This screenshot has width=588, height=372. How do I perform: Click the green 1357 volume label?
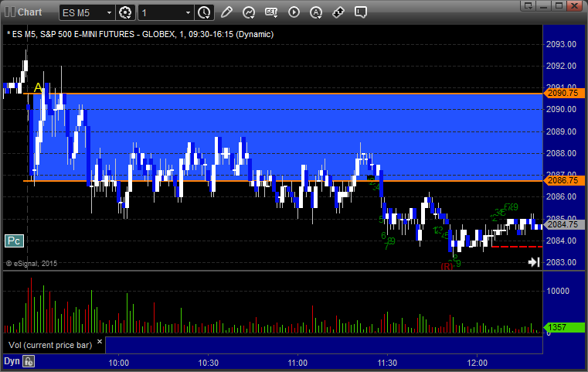tap(564, 327)
